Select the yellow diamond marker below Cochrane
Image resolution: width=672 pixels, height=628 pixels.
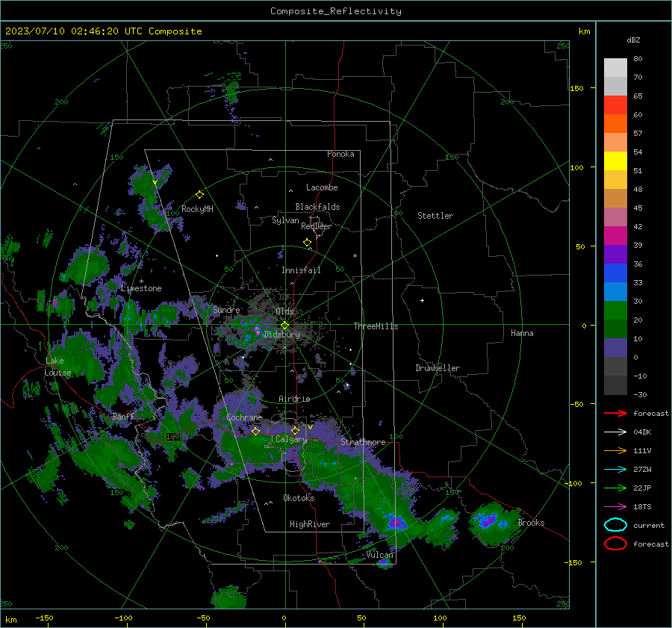click(x=255, y=432)
